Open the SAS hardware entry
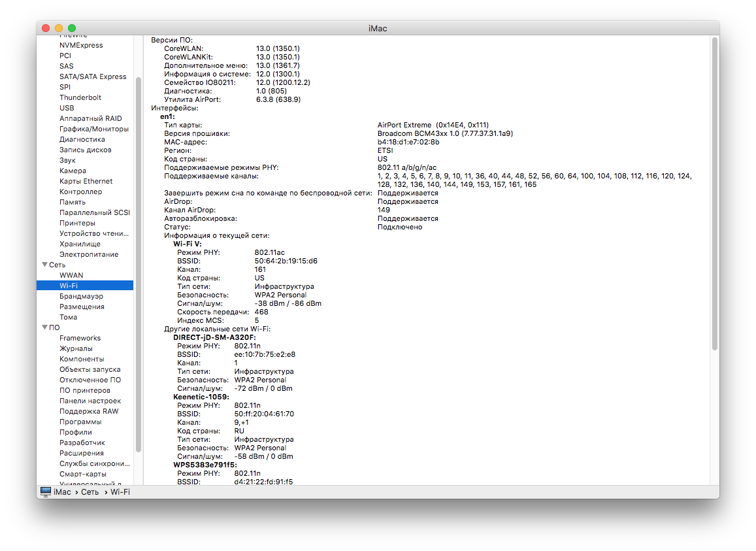The width and height of the screenshot is (756, 551). click(67, 66)
